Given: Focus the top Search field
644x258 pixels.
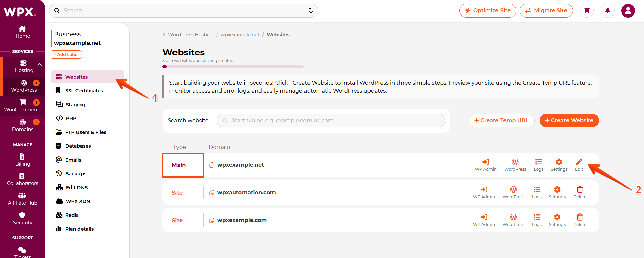Looking at the screenshot, I should [x=184, y=11].
